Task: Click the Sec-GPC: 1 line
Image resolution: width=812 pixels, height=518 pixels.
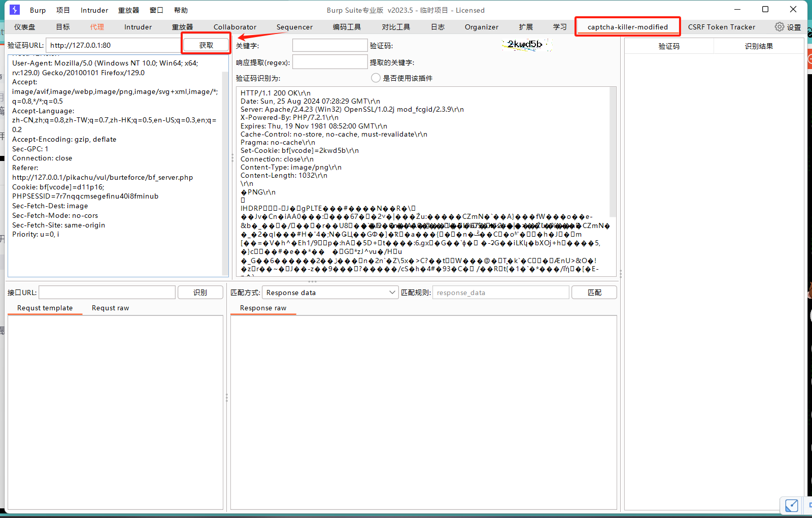Action: [30, 149]
